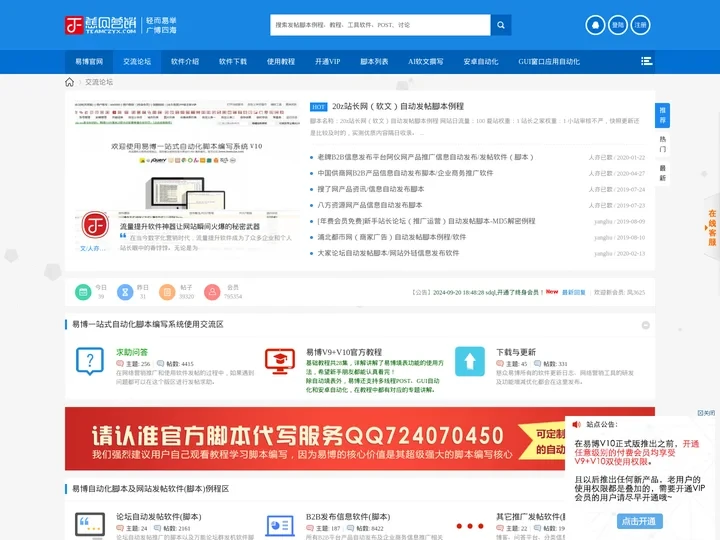Screen dimensions: 720x540
Task: Open 开通VIP navigation item
Action: tap(327, 62)
